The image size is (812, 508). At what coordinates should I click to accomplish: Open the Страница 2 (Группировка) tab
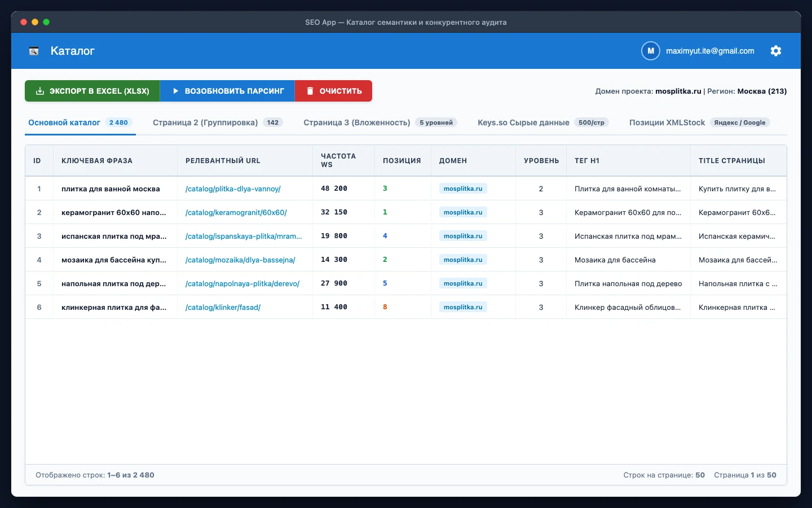coord(218,122)
